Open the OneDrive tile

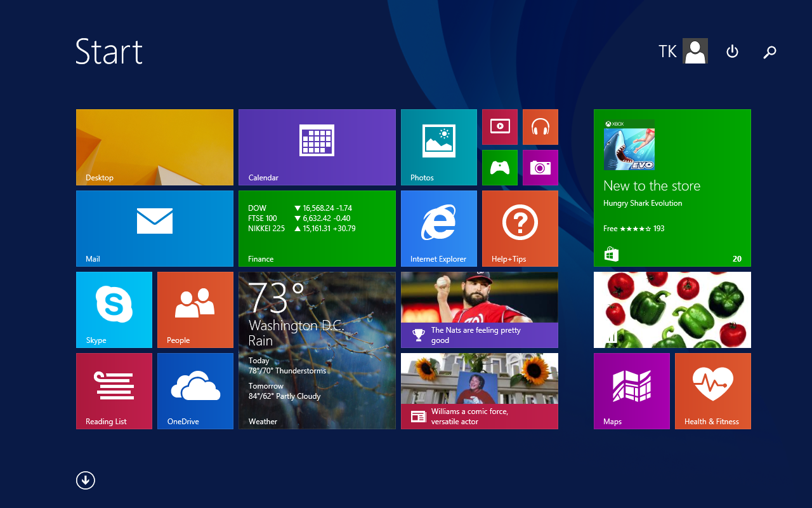pos(195,391)
